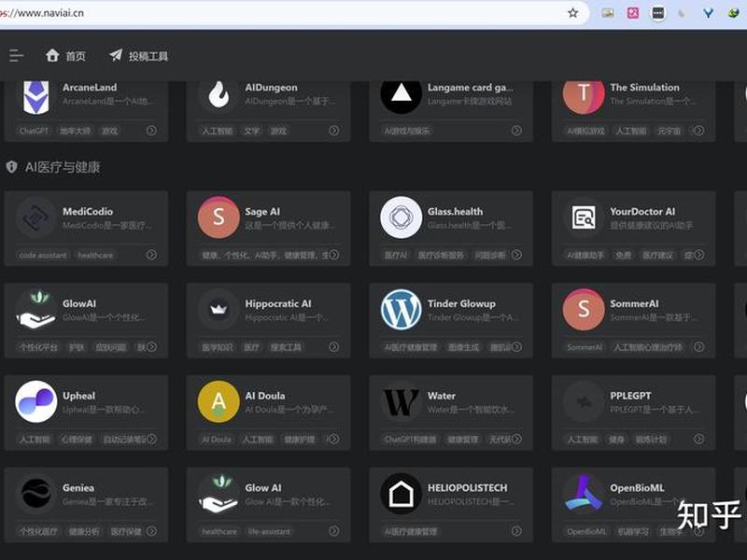The height and width of the screenshot is (560, 747).
Task: Click the blue V browser extension icon
Action: pos(708,13)
